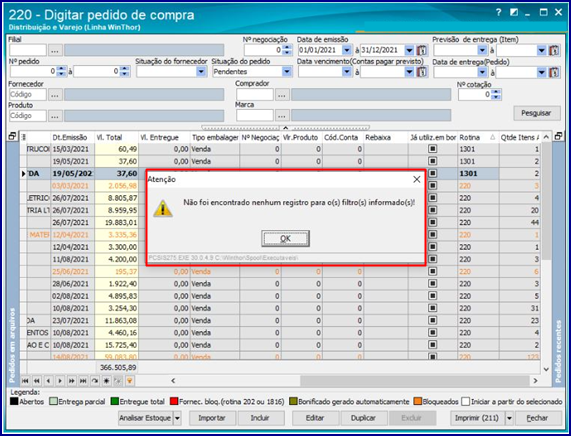Open Analisar Estoque dropdown arrow
This screenshot has height=436, width=571.
[177, 418]
